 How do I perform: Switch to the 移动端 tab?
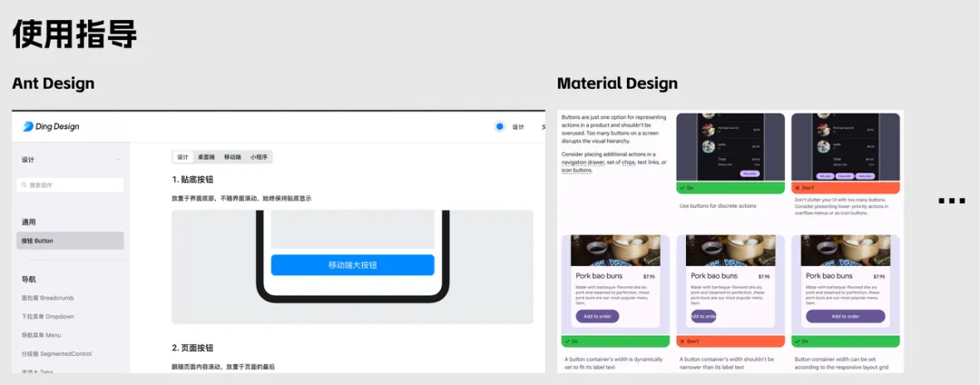pyautogui.click(x=233, y=157)
